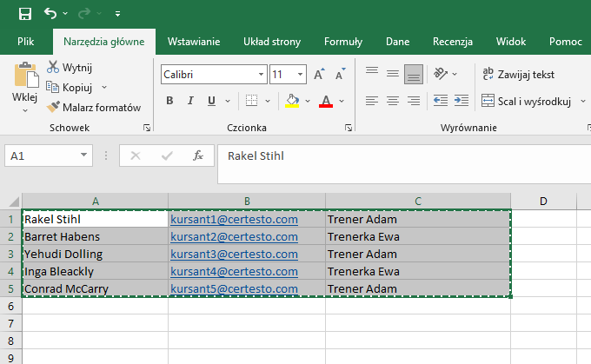Open link kursant4@certesto.com

coord(234,271)
